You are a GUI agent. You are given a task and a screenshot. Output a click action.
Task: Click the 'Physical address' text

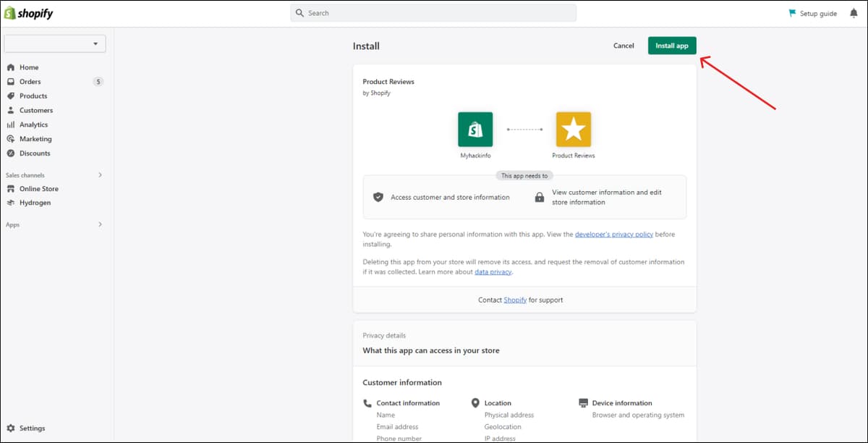pos(509,415)
